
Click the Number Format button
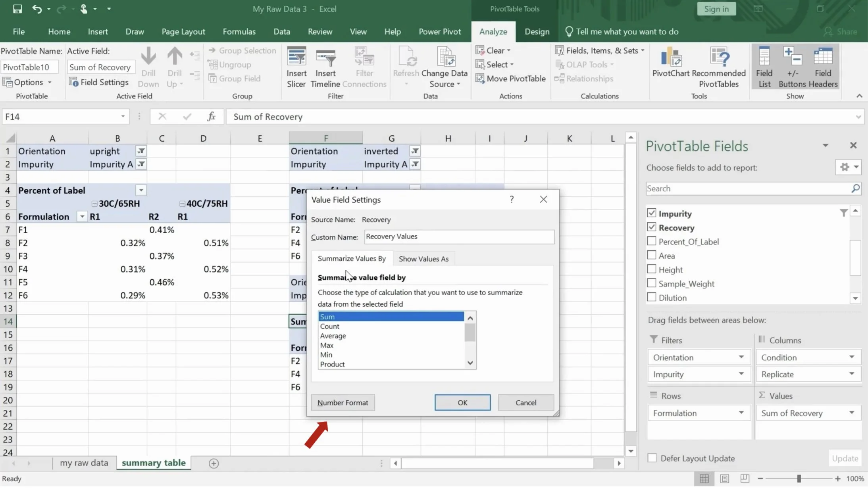(x=342, y=402)
